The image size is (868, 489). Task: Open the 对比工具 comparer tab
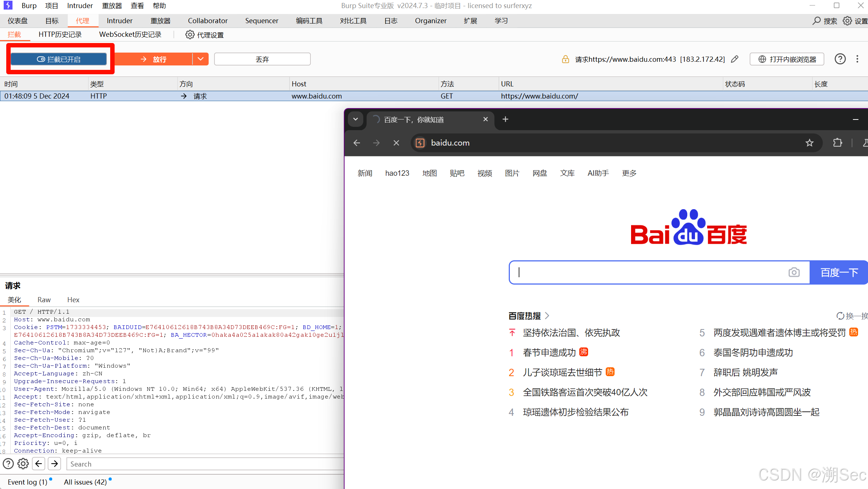353,21
